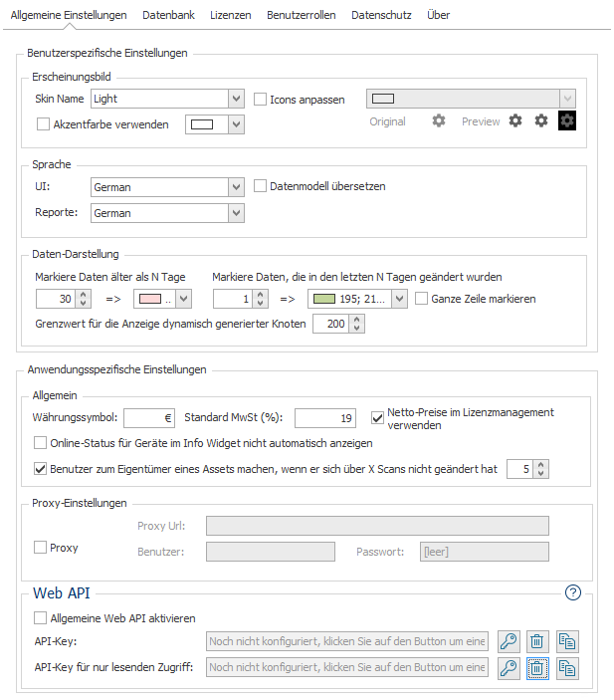This screenshot has height=700, width=614.
Task: Open the Akzentfarbe color dropdown
Action: tap(237, 124)
